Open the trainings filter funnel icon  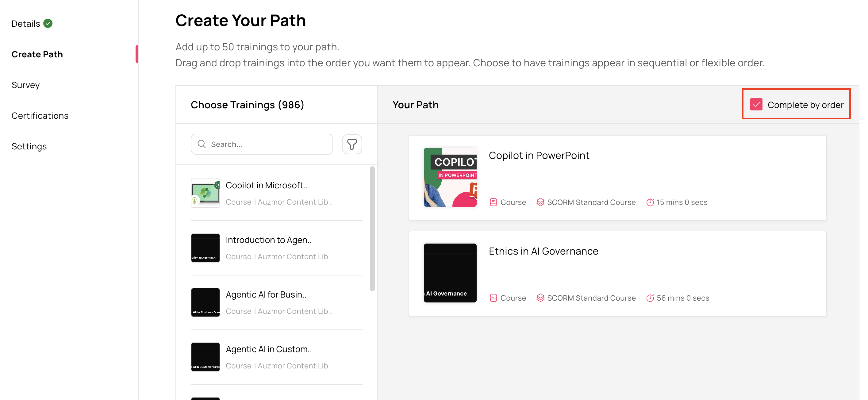point(352,144)
